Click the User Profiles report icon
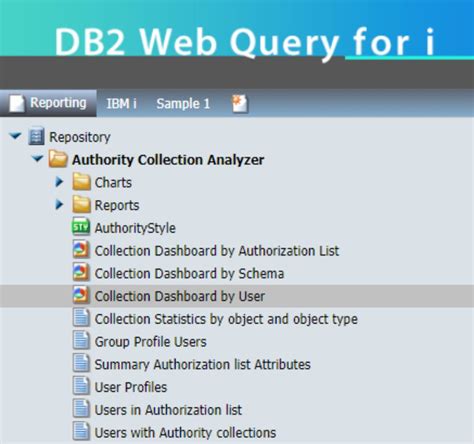The image size is (474, 444). 81,386
